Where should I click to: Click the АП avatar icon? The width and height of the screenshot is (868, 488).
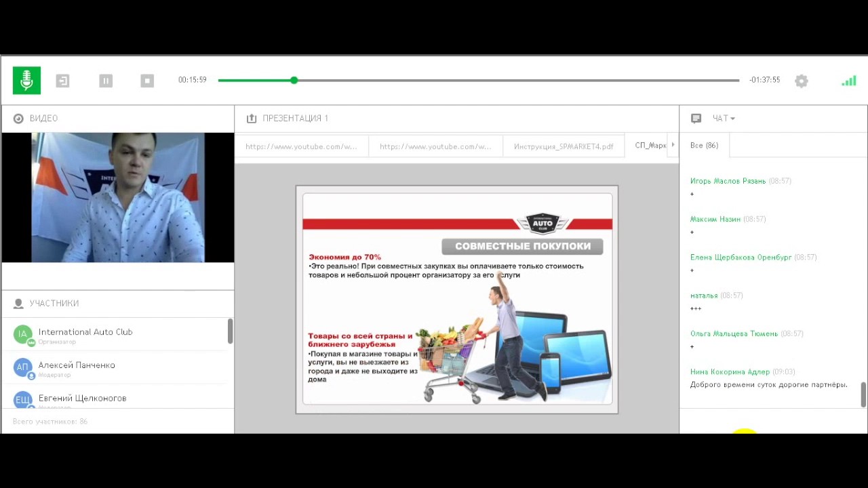pyautogui.click(x=22, y=367)
